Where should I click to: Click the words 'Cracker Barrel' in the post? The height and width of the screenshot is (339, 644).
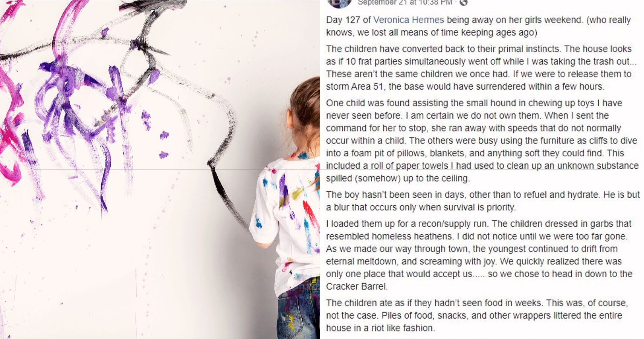click(356, 287)
